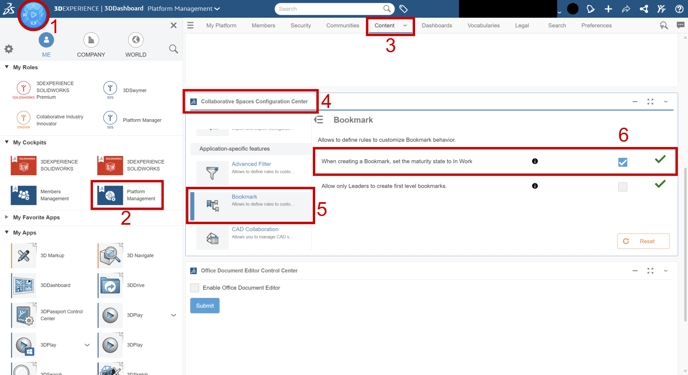Switch to the Security tab

point(301,25)
